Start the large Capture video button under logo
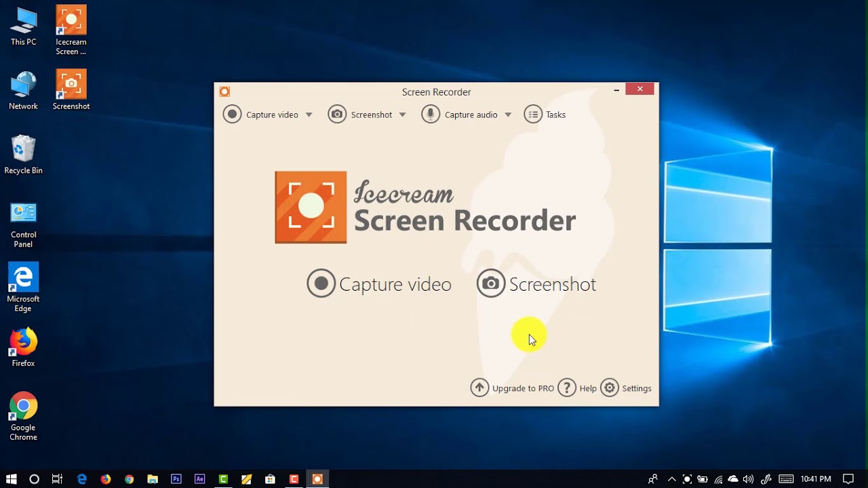The height and width of the screenshot is (488, 868). pyautogui.click(x=379, y=284)
